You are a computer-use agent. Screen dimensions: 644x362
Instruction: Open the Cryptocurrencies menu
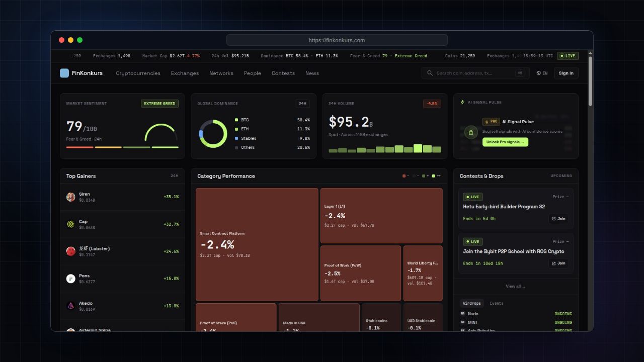138,73
